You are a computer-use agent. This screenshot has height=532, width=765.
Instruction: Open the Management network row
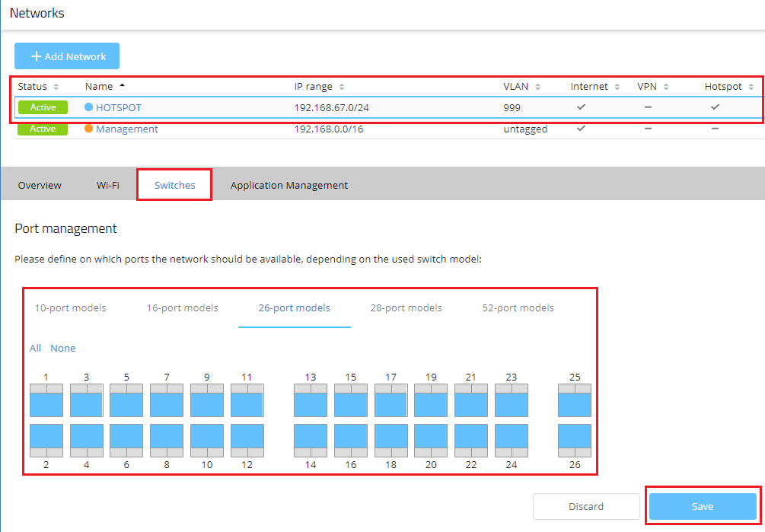pyautogui.click(x=126, y=129)
